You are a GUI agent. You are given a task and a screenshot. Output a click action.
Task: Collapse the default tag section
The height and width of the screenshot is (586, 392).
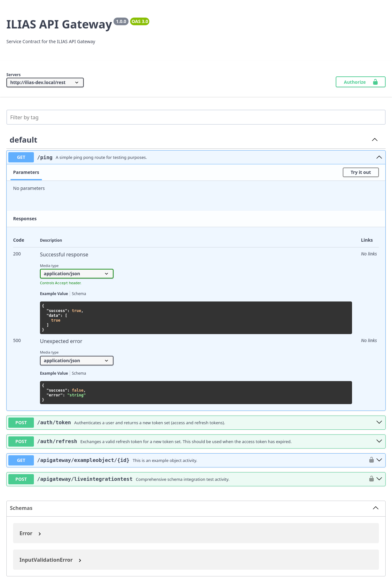[375, 140]
